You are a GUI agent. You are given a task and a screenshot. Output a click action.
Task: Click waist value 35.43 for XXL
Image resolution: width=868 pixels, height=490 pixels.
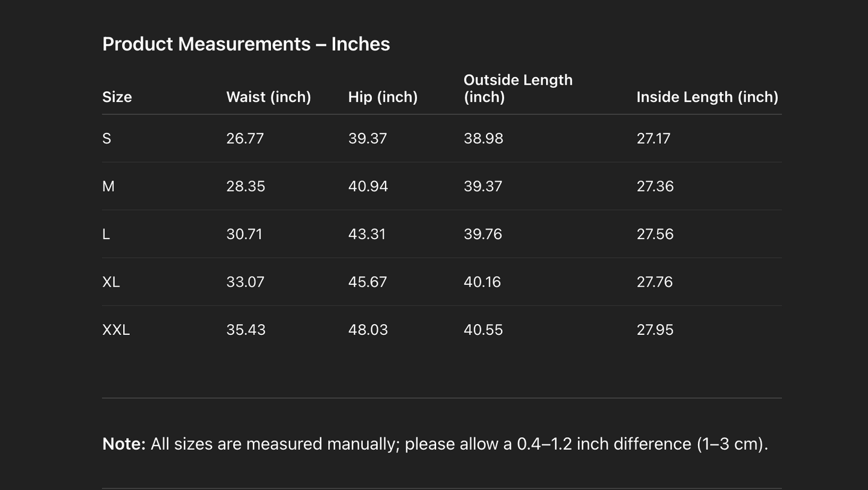(246, 329)
